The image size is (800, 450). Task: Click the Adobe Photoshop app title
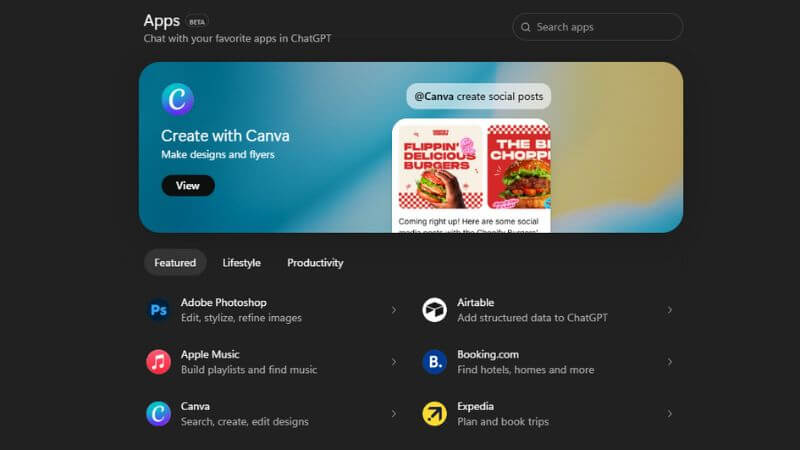tap(223, 303)
